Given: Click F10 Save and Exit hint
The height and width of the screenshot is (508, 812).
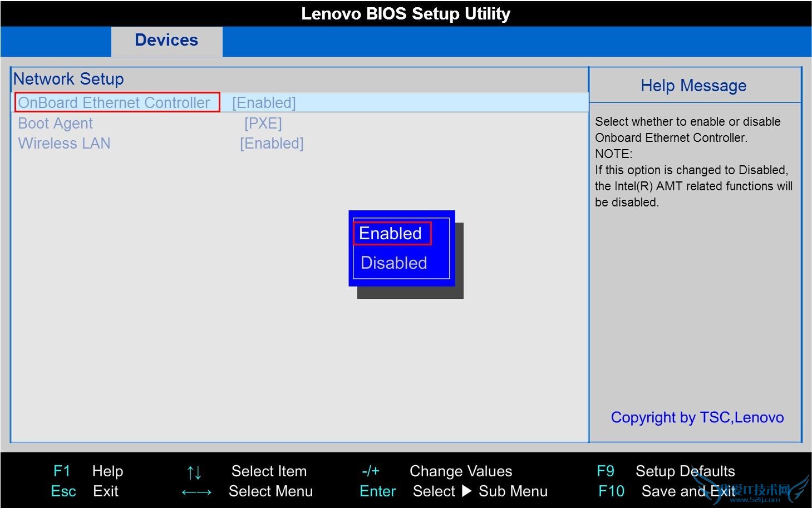Looking at the screenshot, I should click(x=667, y=491).
